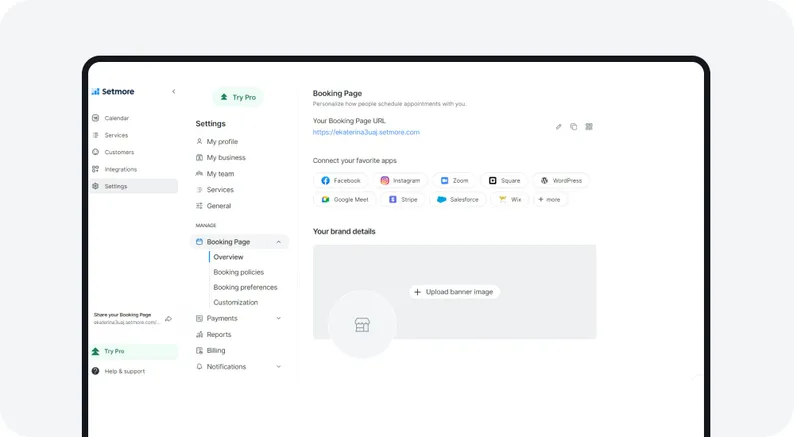The width and height of the screenshot is (794, 437).
Task: Select Overview under Booking Page
Action: click(228, 257)
